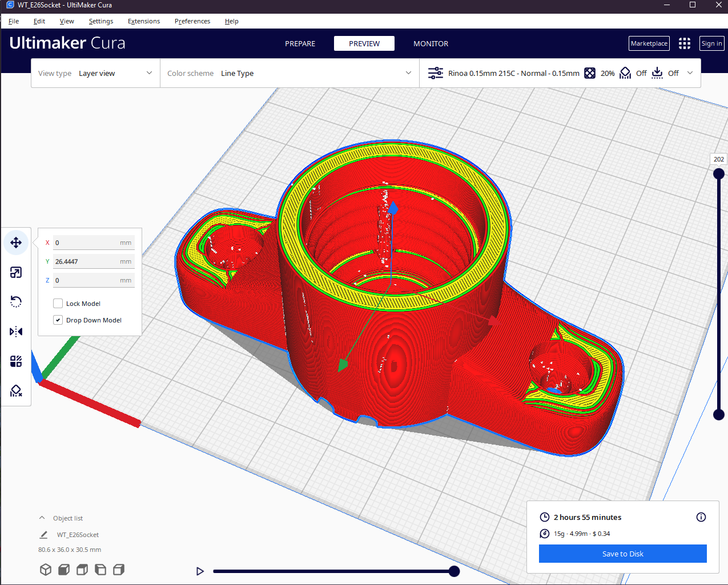Click the top layer slider handle

[719, 174]
